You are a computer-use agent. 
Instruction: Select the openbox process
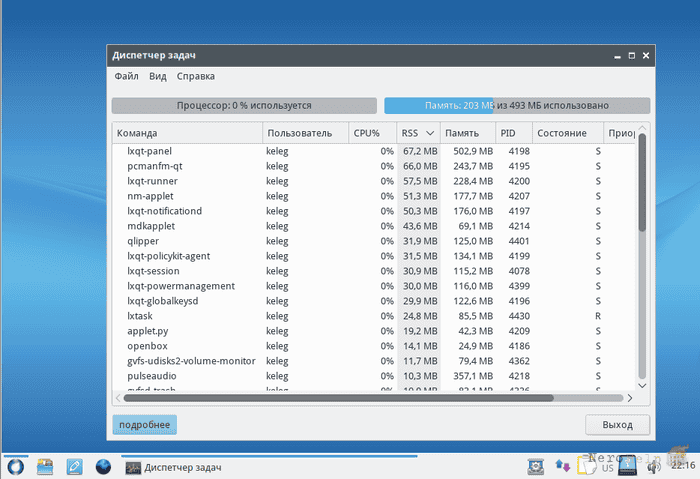tap(373, 346)
